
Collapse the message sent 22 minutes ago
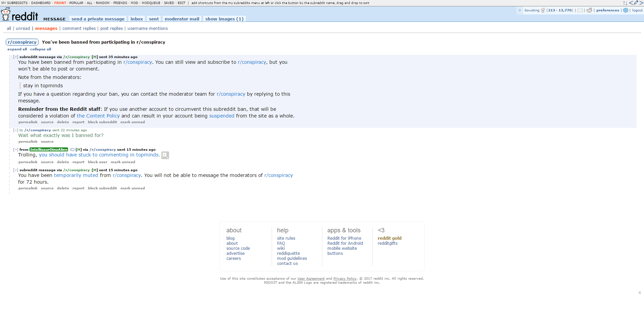click(16, 130)
